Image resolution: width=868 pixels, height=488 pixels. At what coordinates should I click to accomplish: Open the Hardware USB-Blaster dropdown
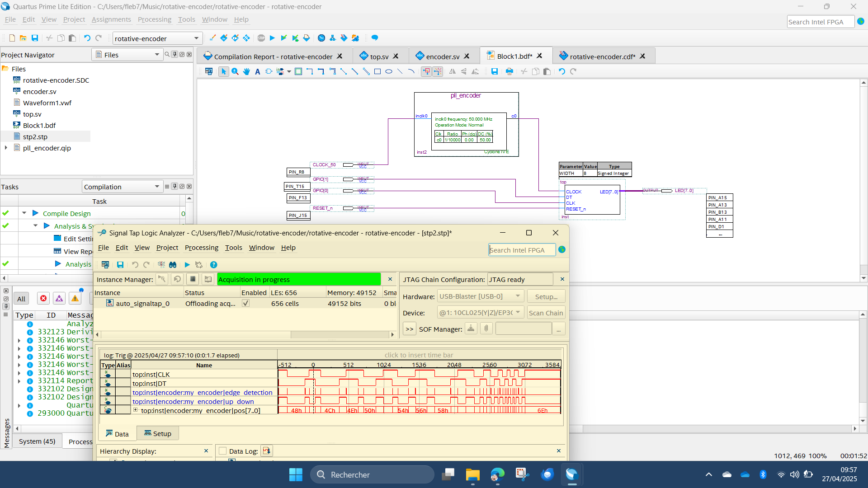(x=480, y=296)
